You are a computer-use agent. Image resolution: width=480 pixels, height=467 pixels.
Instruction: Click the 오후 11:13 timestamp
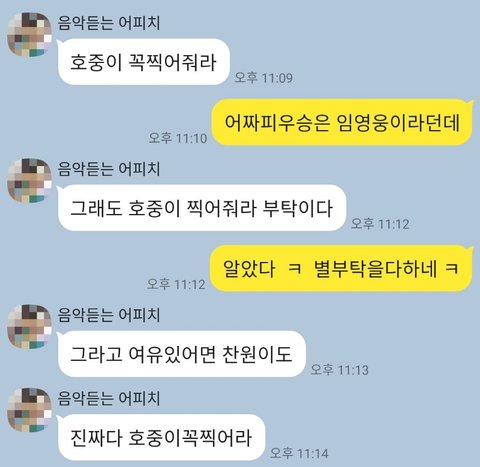coord(340,370)
